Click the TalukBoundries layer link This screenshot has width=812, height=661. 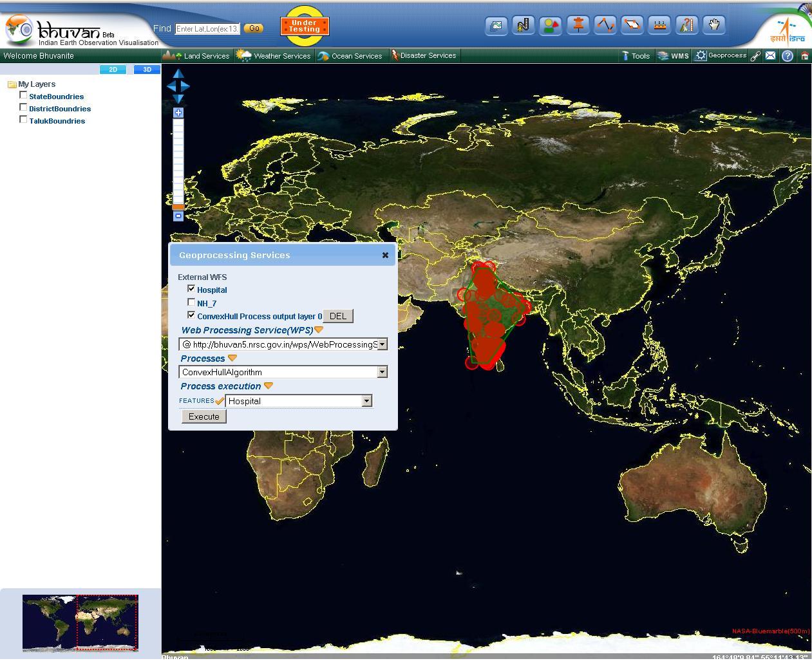click(x=57, y=121)
